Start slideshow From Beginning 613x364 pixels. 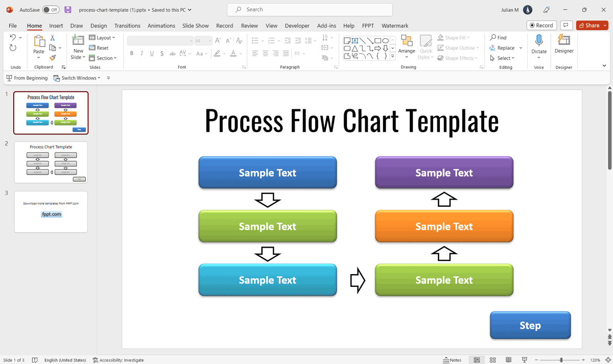click(27, 78)
